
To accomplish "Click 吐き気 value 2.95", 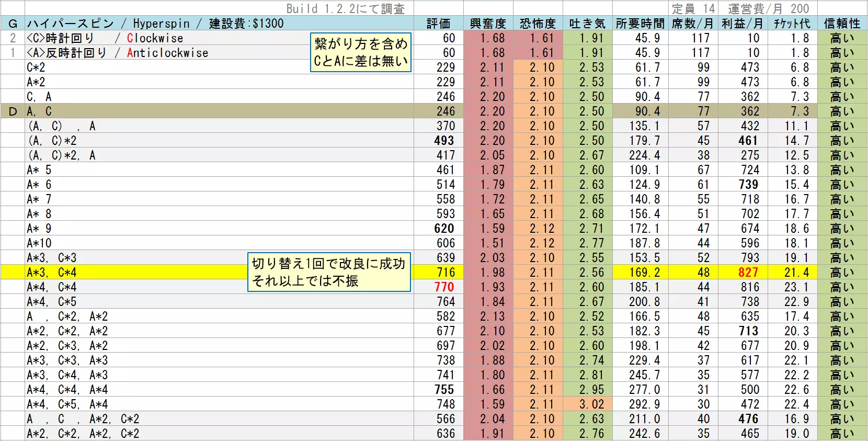I will pyautogui.click(x=592, y=390).
